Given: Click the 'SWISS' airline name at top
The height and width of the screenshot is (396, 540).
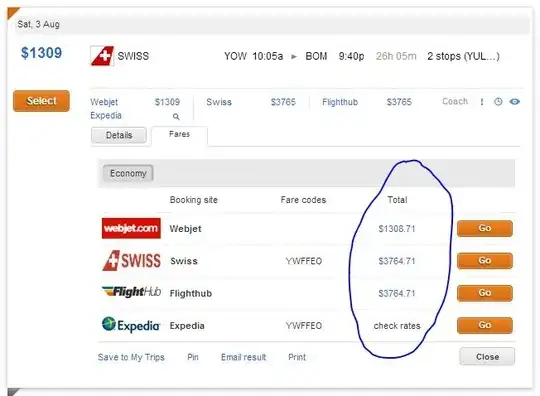Looking at the screenshot, I should (133, 56).
